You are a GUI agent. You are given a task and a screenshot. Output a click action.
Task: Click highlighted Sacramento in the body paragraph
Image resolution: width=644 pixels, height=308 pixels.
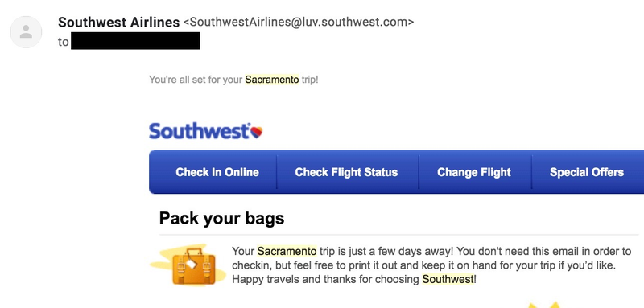pyautogui.click(x=287, y=251)
